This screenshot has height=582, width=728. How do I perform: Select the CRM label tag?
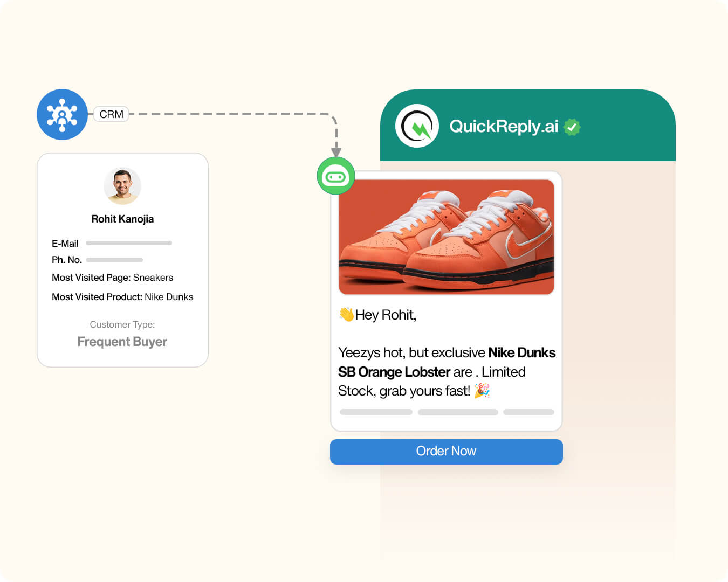pos(111,114)
